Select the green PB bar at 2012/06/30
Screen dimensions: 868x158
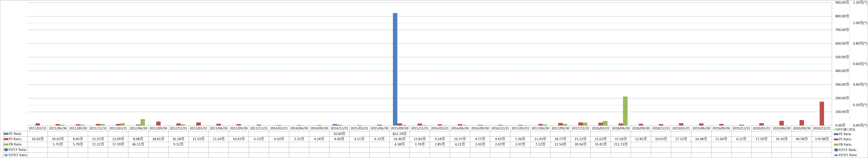[143, 122]
